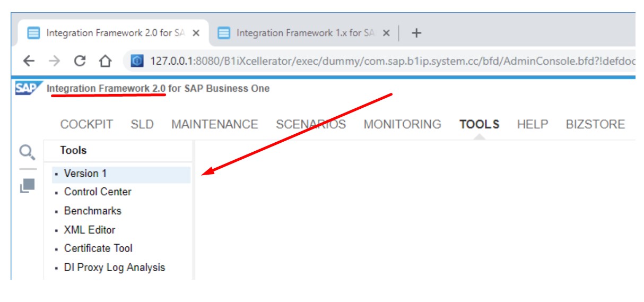Viewport: 644px width, 302px height.
Task: Open Certificate Tool
Action: [98, 248]
